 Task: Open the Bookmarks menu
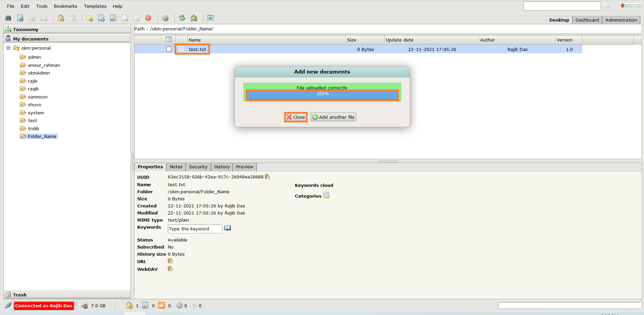[65, 6]
